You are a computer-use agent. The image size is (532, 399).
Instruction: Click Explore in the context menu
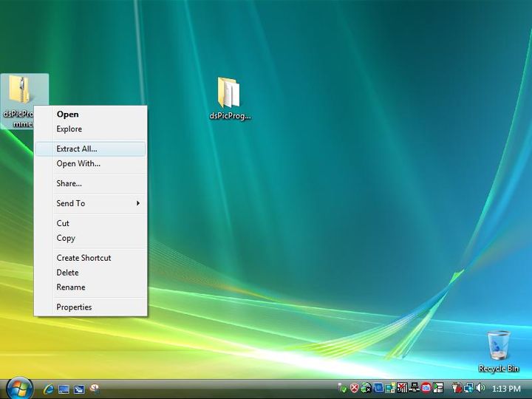tap(69, 129)
